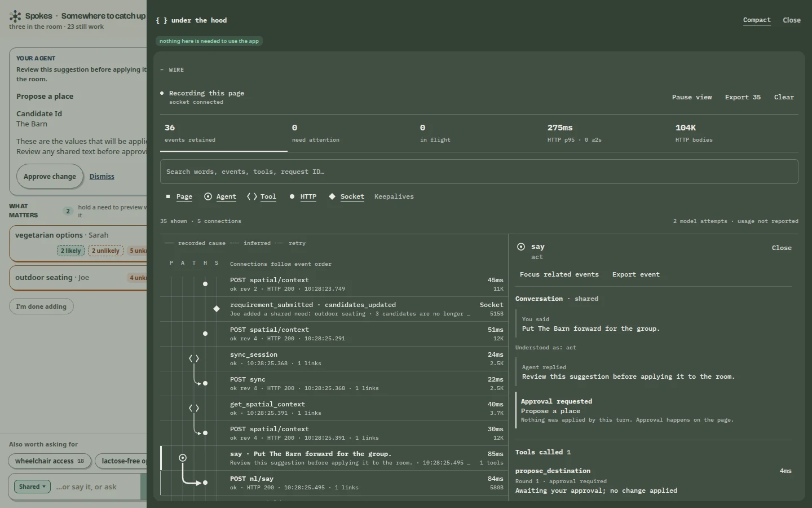
Task: Open the in flight tab
Action: 479,133
